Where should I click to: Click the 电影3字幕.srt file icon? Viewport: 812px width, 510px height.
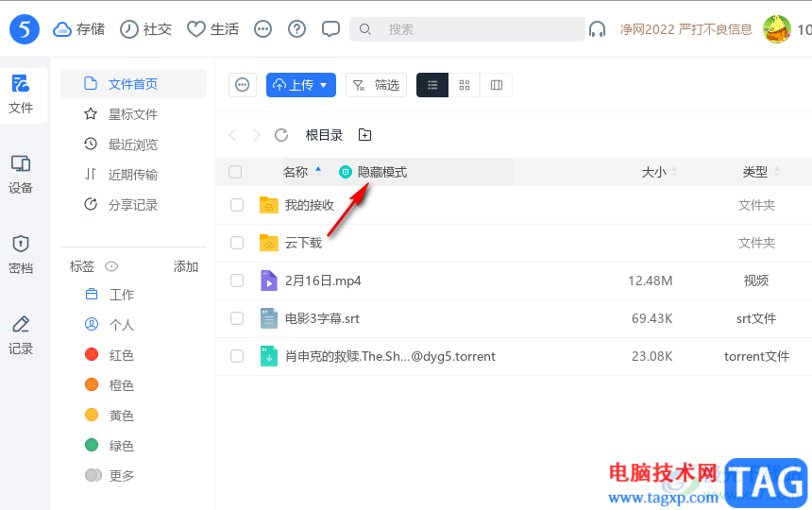[x=269, y=318]
